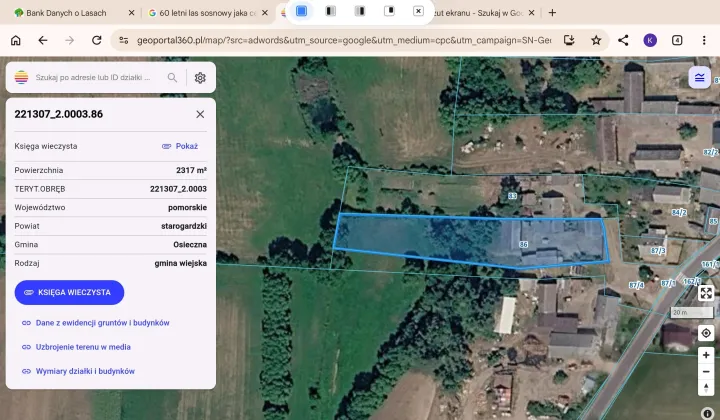The image size is (720, 420).
Task: Click the 20 m scale bar
Action: point(692,313)
